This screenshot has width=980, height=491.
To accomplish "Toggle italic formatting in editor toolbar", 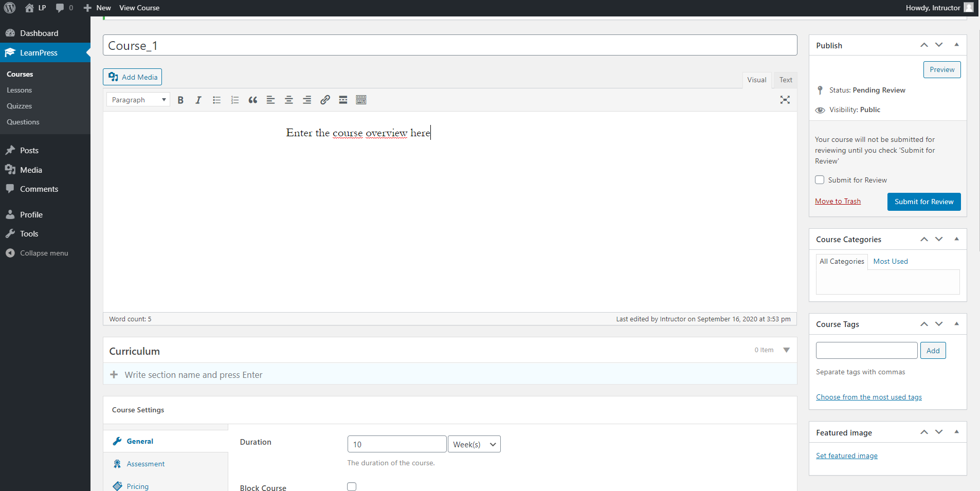I will click(x=198, y=100).
